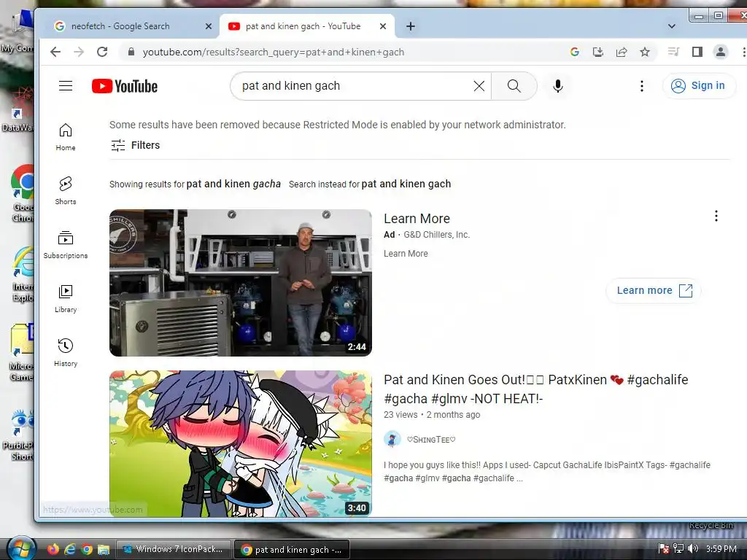Launch Firefox from the taskbar
This screenshot has width=747, height=560.
(53, 549)
